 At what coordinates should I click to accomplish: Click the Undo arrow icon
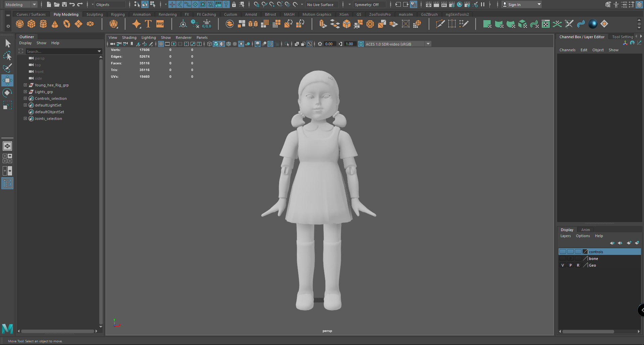click(72, 4)
